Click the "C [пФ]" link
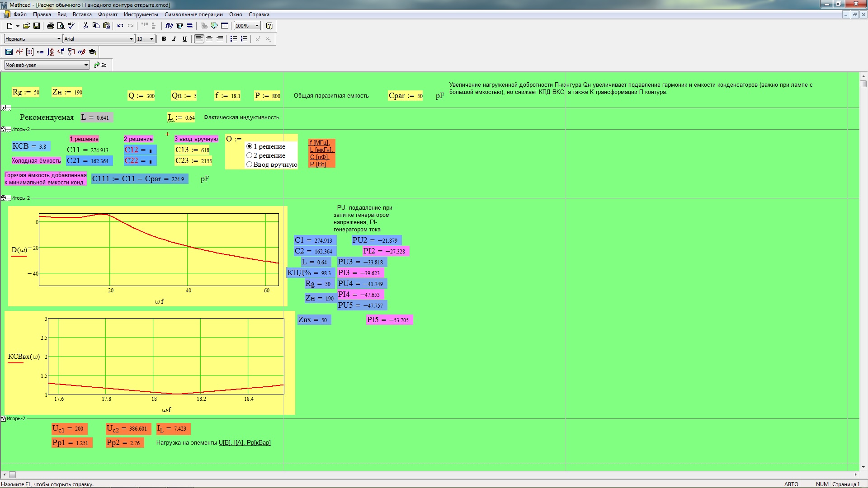 point(319,157)
